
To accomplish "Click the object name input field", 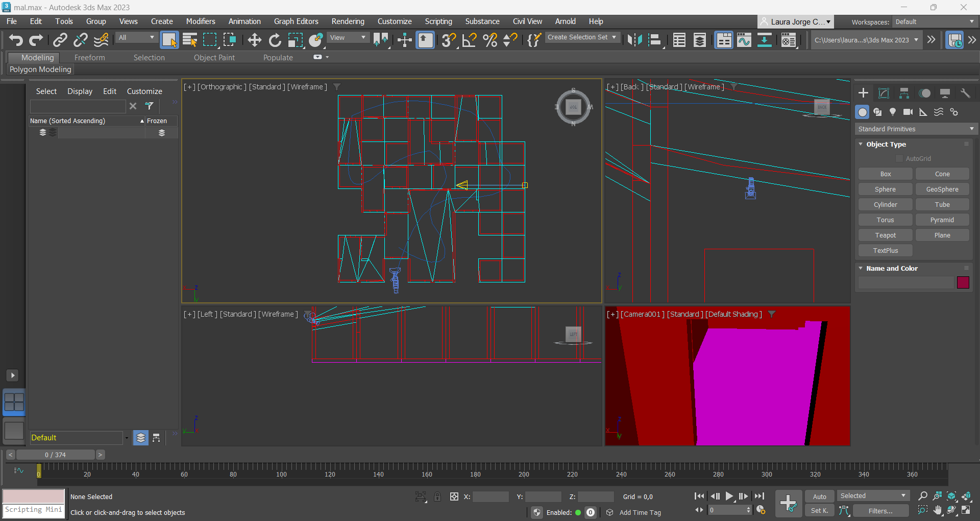I will 906,282.
